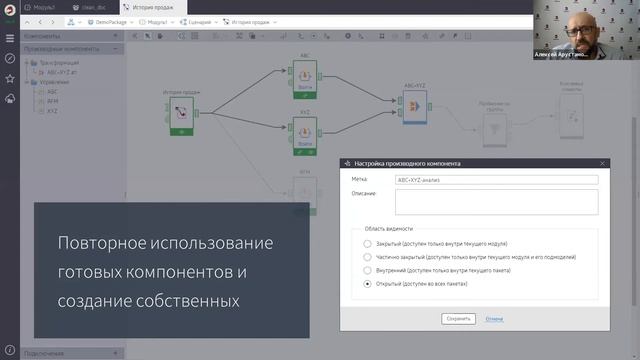The image size is (640, 360).
Task: Switch to the Модуль1 tab
Action: pyautogui.click(x=40, y=7)
